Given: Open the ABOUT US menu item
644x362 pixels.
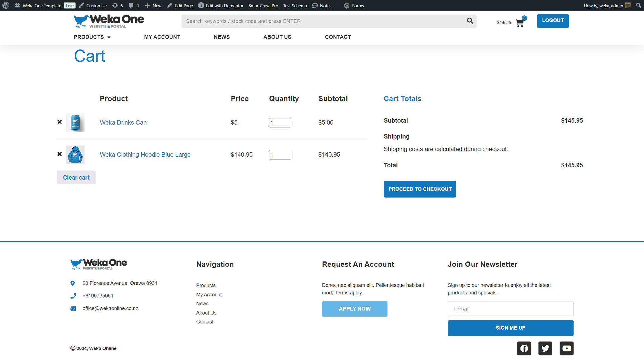Looking at the screenshot, I should (x=277, y=37).
